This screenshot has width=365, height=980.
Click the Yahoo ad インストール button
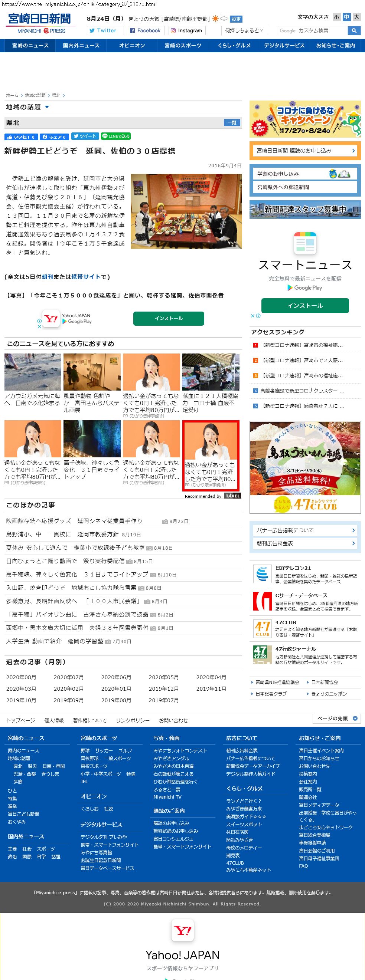169,318
